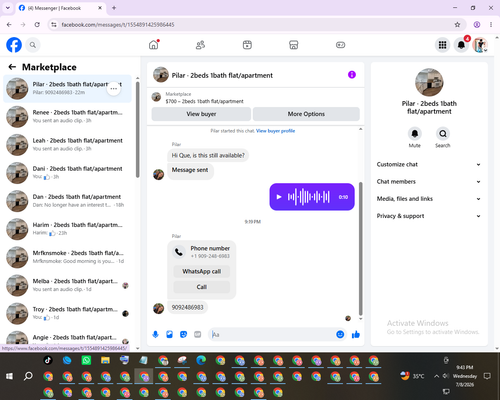500x400 pixels.
Task: Mute the Pilar conversation with bell icon
Action: pyautogui.click(x=415, y=134)
